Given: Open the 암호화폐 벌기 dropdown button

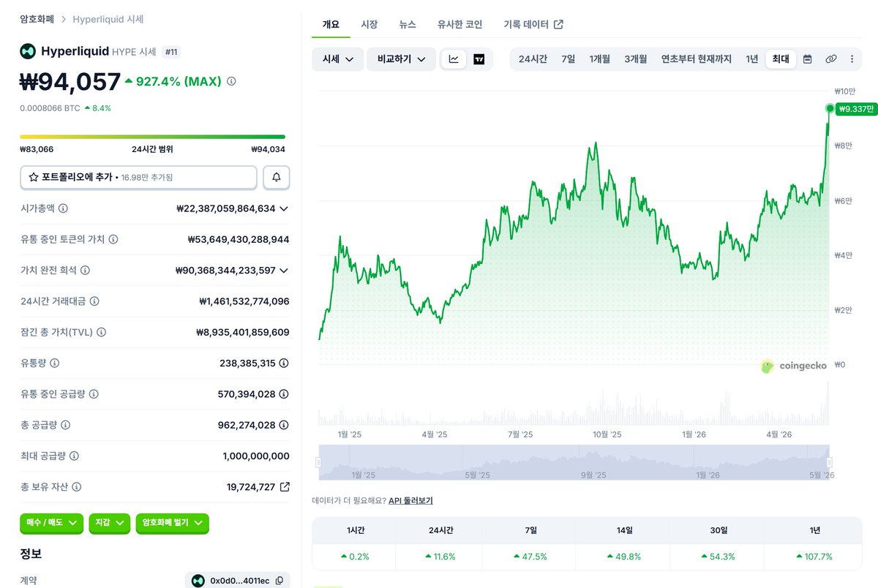Looking at the screenshot, I should click(173, 523).
